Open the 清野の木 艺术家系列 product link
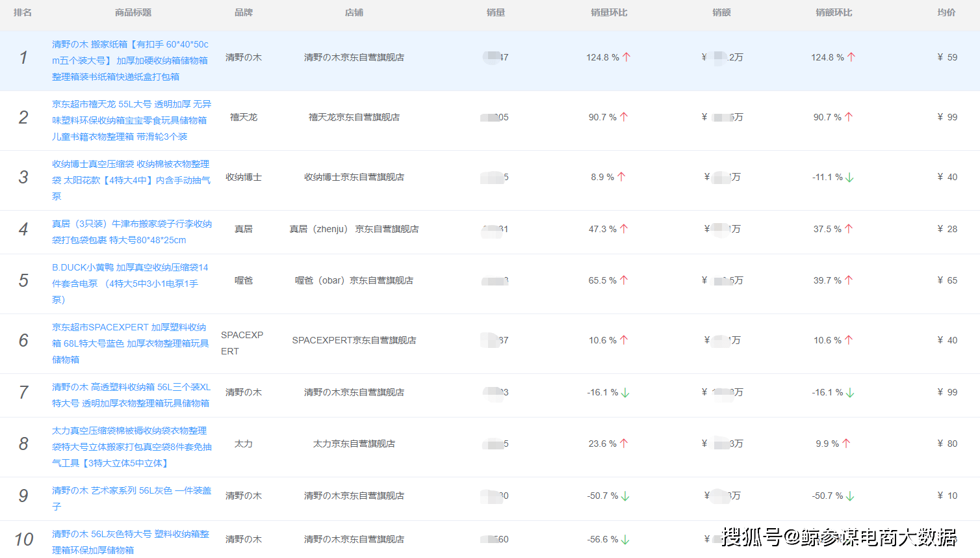 (x=131, y=498)
